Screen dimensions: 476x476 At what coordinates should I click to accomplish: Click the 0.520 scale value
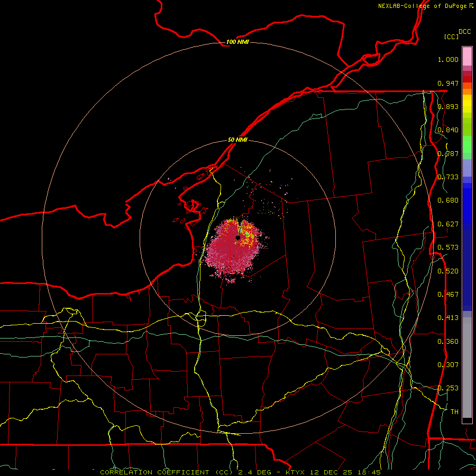pos(448,271)
